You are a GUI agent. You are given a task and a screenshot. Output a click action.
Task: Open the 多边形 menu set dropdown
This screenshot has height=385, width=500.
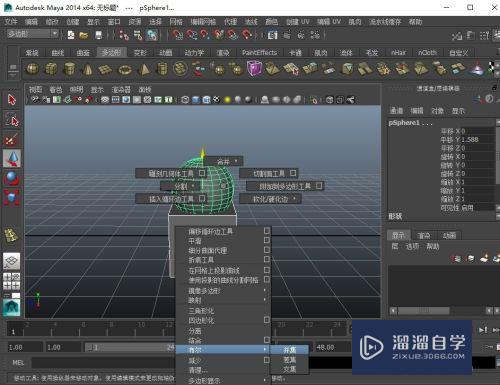[x=33, y=34]
